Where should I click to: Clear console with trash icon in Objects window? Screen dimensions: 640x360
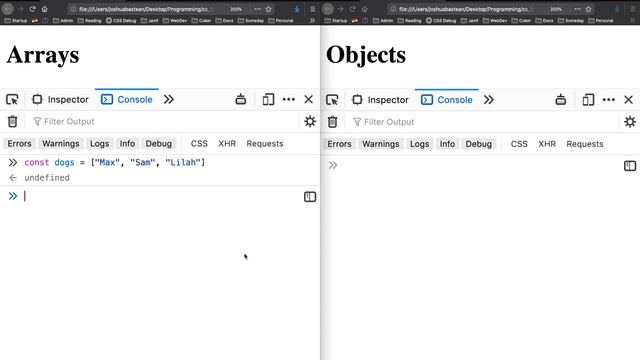coord(333,122)
